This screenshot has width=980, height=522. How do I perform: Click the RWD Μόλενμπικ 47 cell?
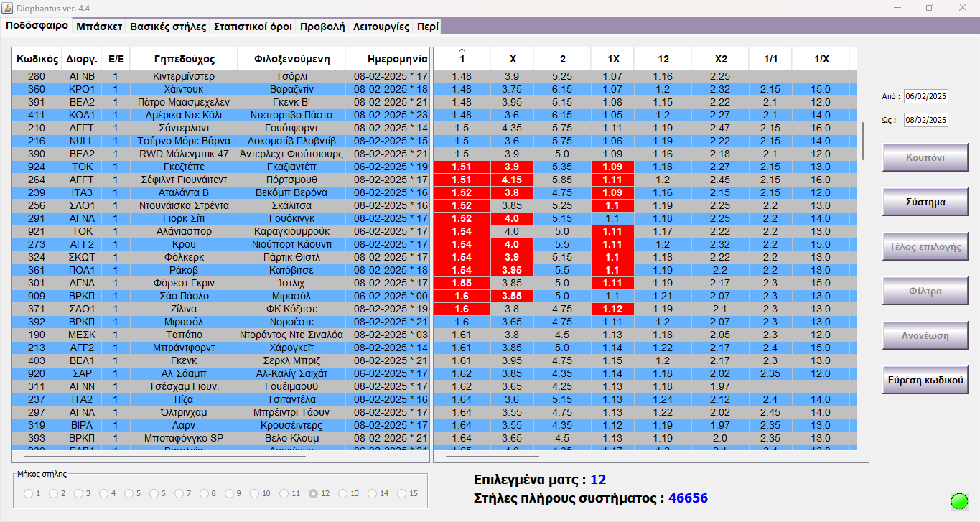(x=184, y=154)
